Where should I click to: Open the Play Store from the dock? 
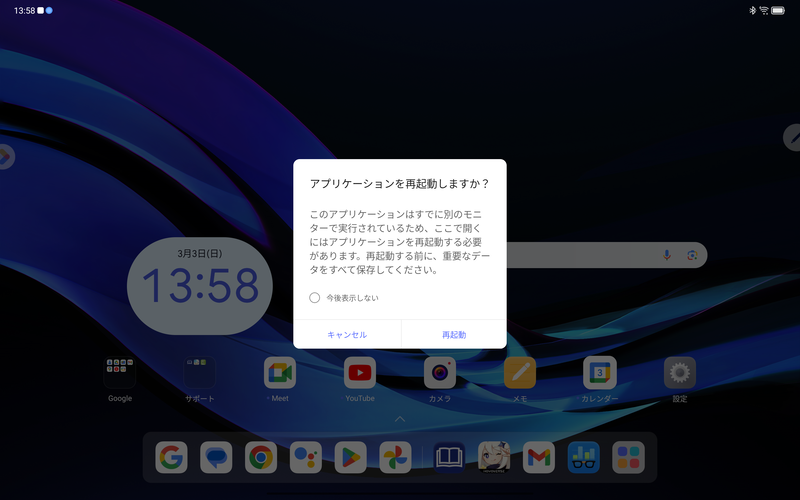tap(351, 457)
